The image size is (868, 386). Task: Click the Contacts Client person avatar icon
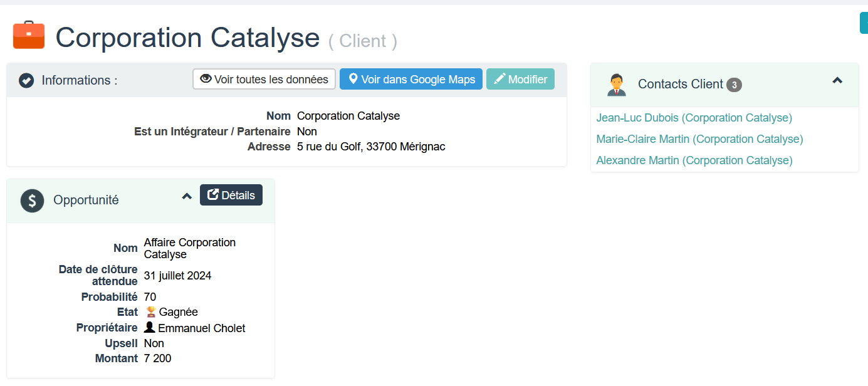click(x=616, y=85)
